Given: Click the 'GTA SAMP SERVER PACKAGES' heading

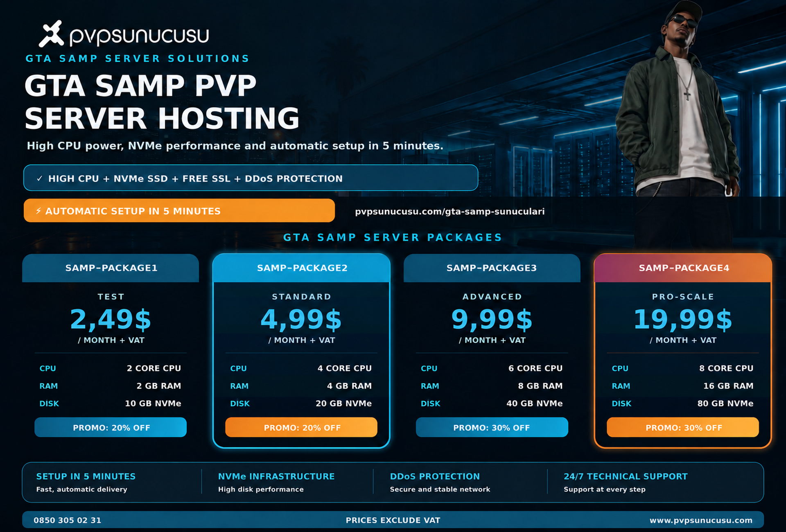Looking at the screenshot, I should [393, 237].
